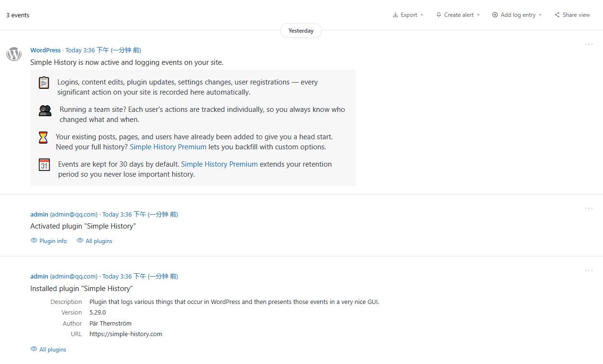
Task: Open All plugins link under Installed plugin
Action: point(52,350)
